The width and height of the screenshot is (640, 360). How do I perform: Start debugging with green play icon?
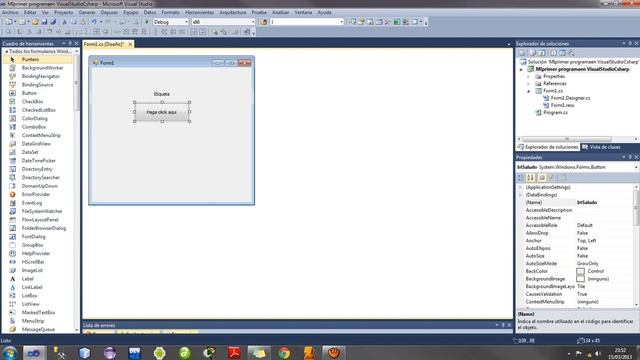(x=147, y=22)
